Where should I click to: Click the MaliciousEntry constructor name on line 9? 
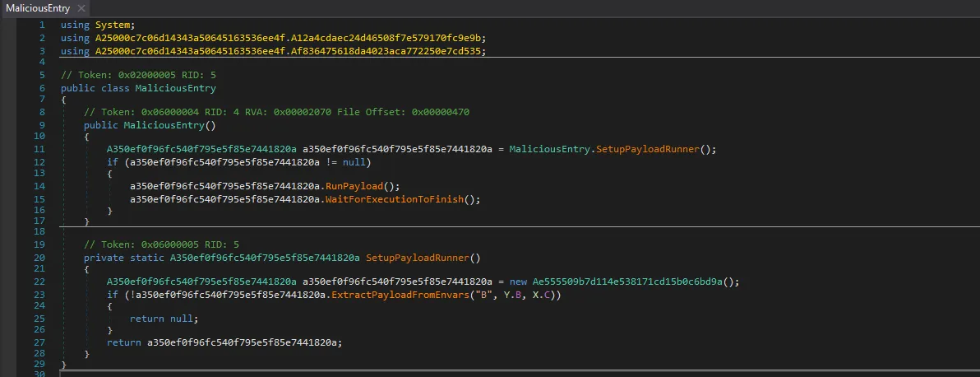click(164, 125)
